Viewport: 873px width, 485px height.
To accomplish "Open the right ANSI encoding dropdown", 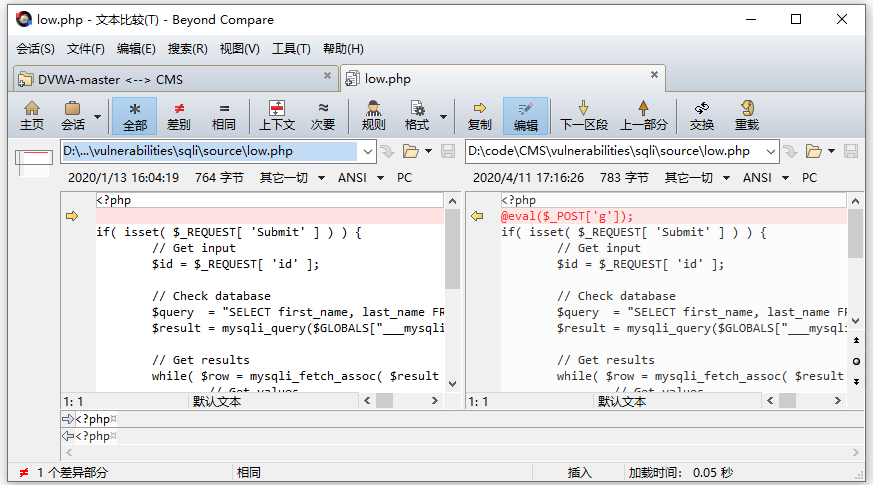I will tap(765, 177).
